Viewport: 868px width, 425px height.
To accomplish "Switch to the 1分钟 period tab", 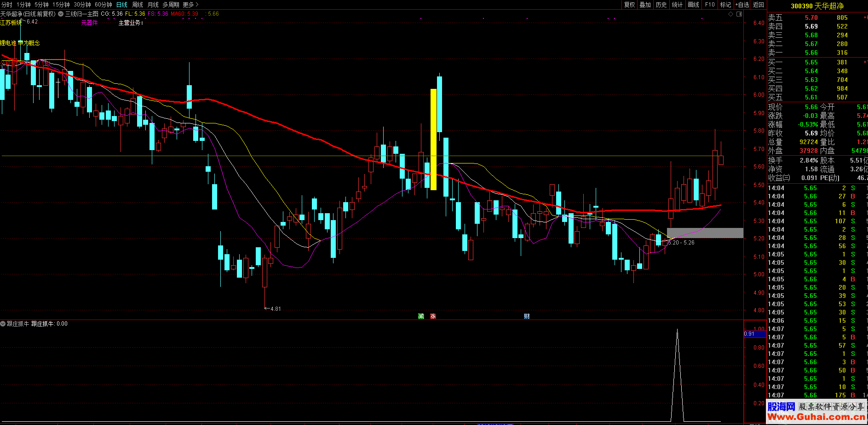I will point(23,5).
